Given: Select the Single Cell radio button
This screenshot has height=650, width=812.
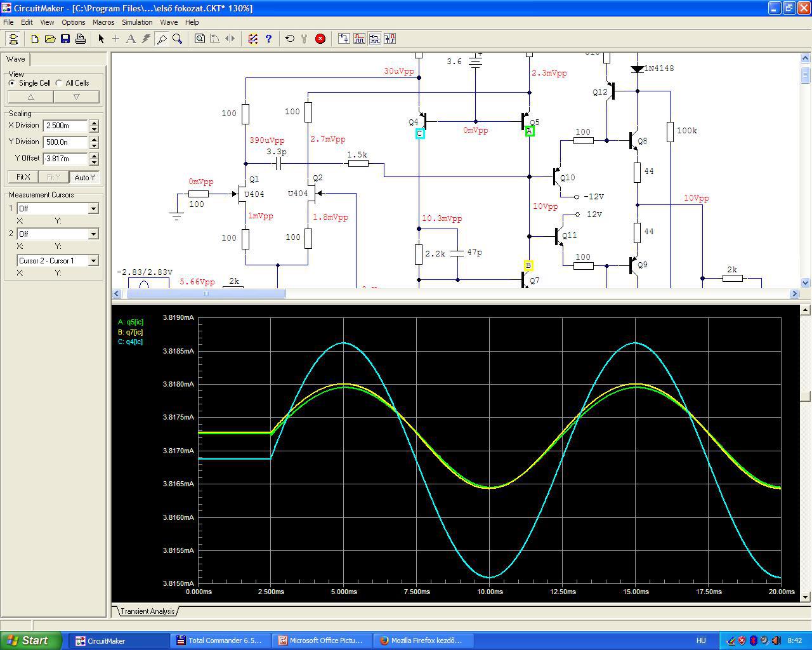Looking at the screenshot, I should click(12, 83).
